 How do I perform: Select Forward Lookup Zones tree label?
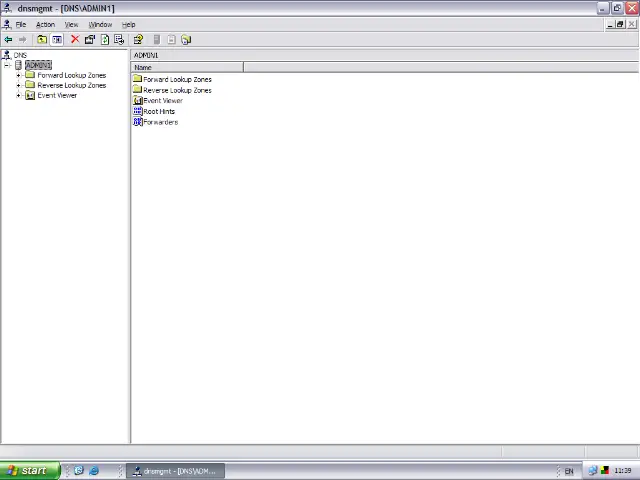point(72,75)
